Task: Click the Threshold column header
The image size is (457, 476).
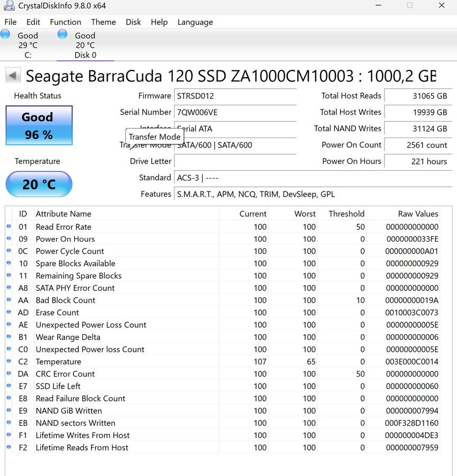Action: (342, 214)
